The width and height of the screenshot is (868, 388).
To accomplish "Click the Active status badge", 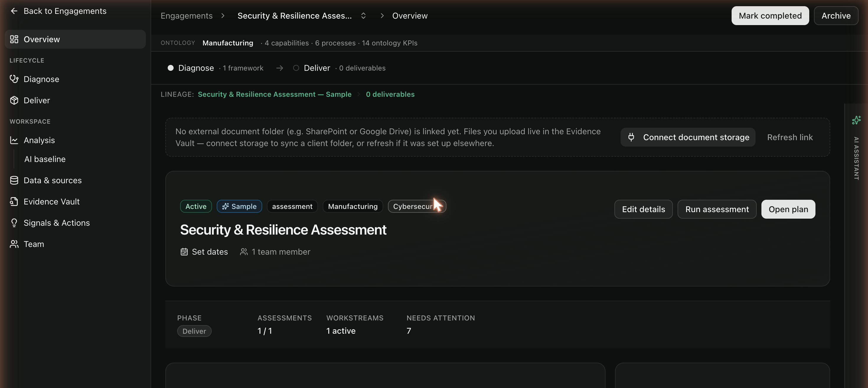I will 196,206.
